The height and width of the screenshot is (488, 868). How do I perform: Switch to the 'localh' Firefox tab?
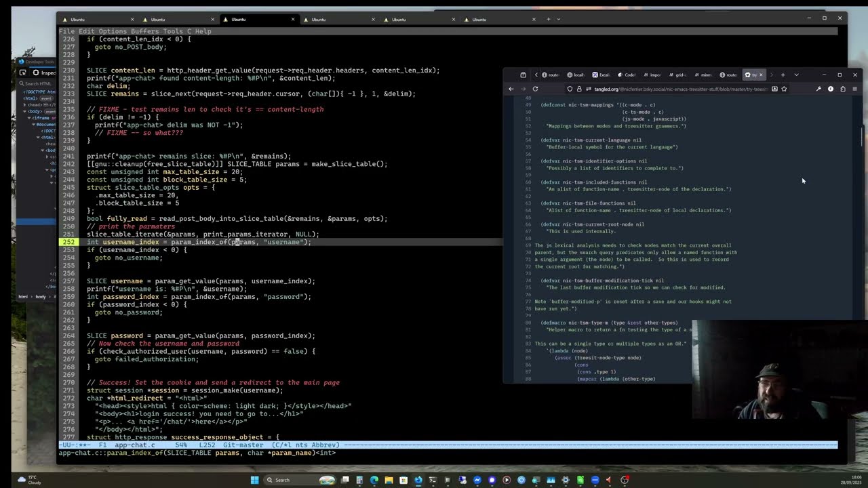[576, 75]
